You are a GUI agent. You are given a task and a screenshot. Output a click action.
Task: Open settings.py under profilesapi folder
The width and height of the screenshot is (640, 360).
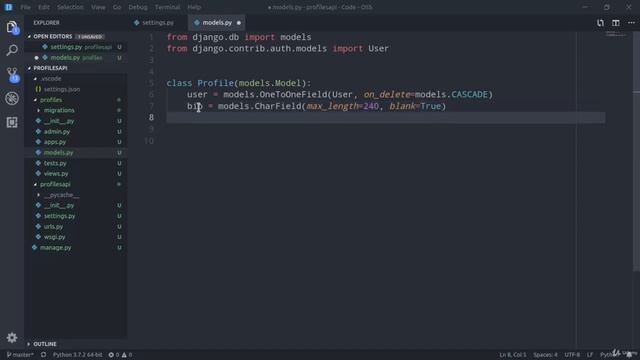pyautogui.click(x=59, y=216)
